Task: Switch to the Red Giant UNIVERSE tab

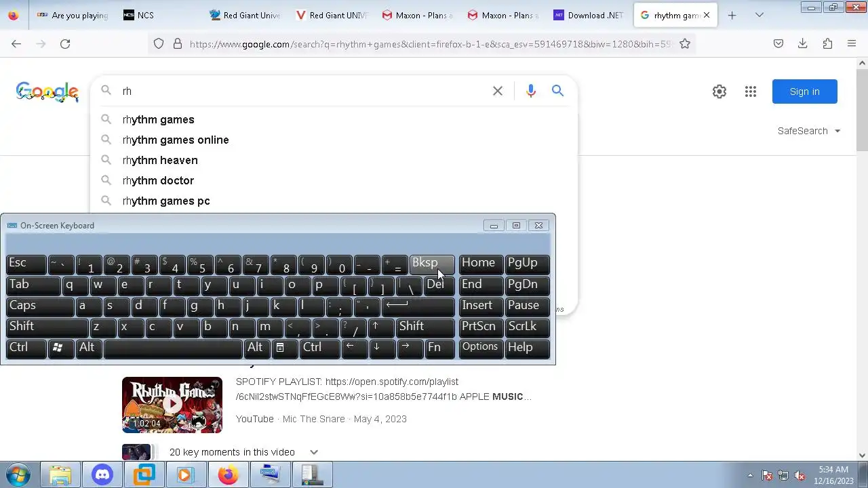Action: (332, 15)
